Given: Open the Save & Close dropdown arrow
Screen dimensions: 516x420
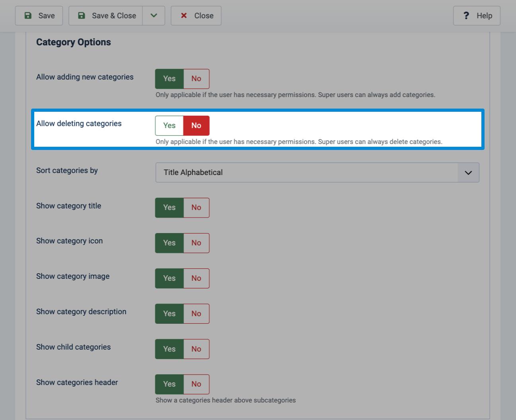Looking at the screenshot, I should tap(154, 16).
